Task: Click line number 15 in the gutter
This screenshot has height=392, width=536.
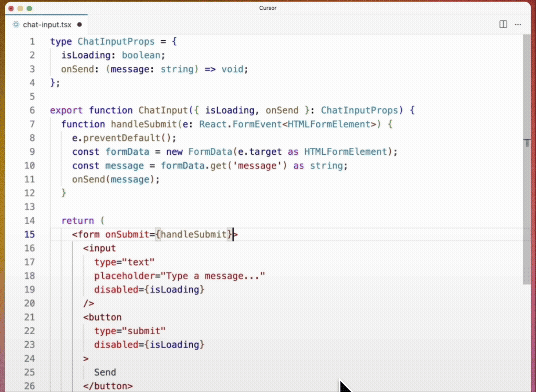Action: tap(29, 234)
